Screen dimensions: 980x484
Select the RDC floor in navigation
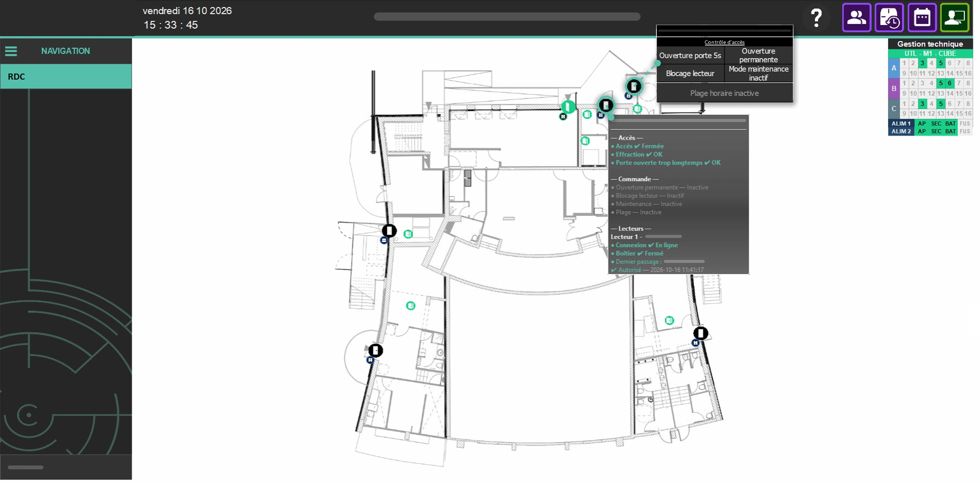click(66, 77)
